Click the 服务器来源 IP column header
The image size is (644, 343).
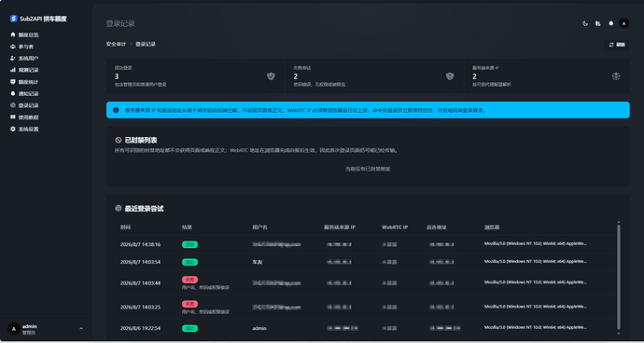[x=340, y=227]
